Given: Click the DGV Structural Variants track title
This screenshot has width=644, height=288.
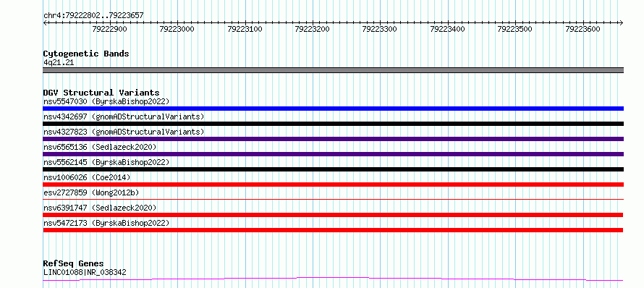Looking at the screenshot, I should point(101,93).
